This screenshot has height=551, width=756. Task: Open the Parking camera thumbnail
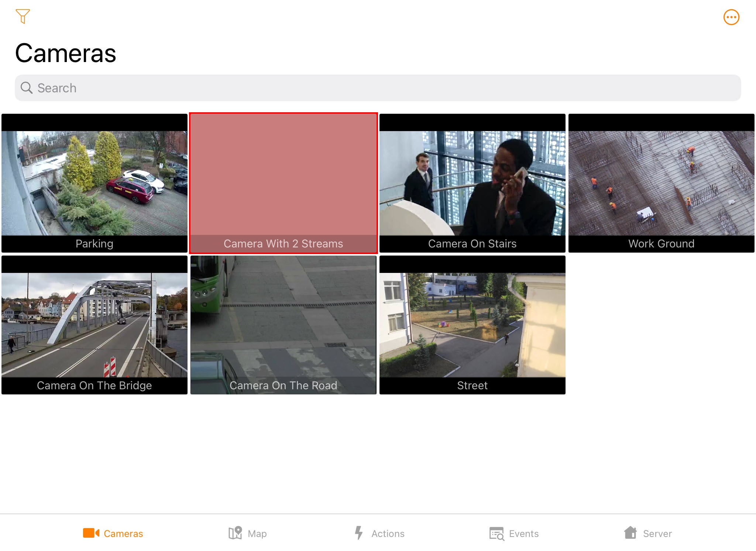(94, 183)
